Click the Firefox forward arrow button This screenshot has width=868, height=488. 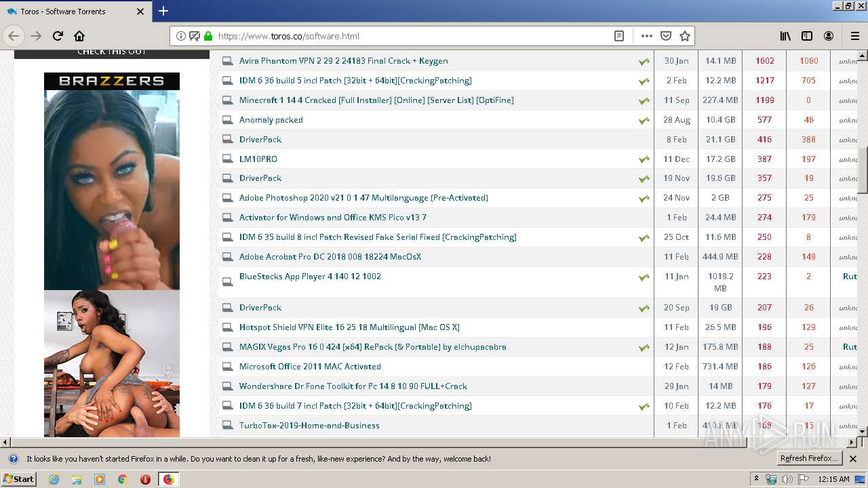point(36,36)
